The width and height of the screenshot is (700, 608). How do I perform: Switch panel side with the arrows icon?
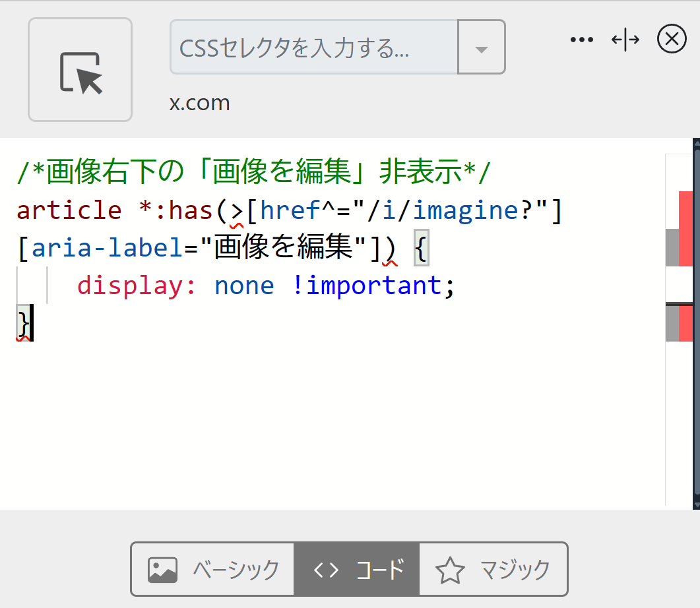point(625,40)
